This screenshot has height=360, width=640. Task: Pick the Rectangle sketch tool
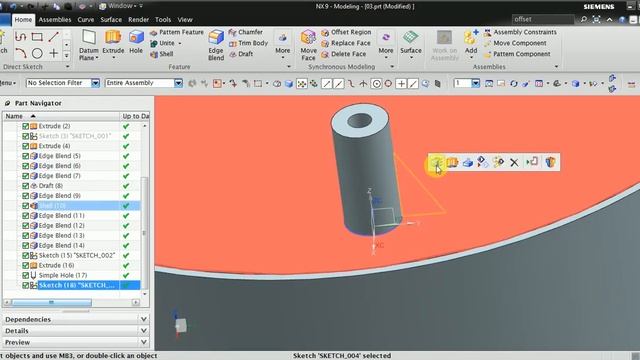coord(37,37)
